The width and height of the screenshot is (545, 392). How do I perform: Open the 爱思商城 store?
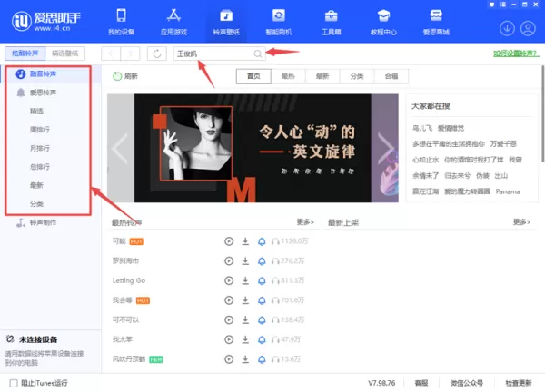click(436, 22)
